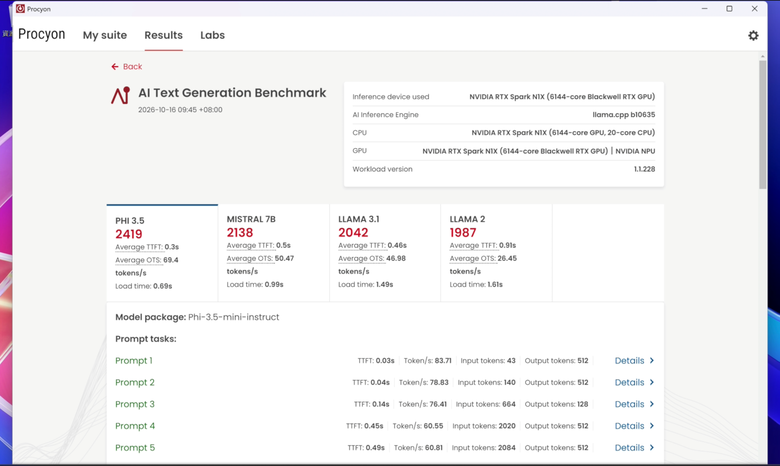
Task: Open the settings gear icon
Action: click(x=753, y=35)
